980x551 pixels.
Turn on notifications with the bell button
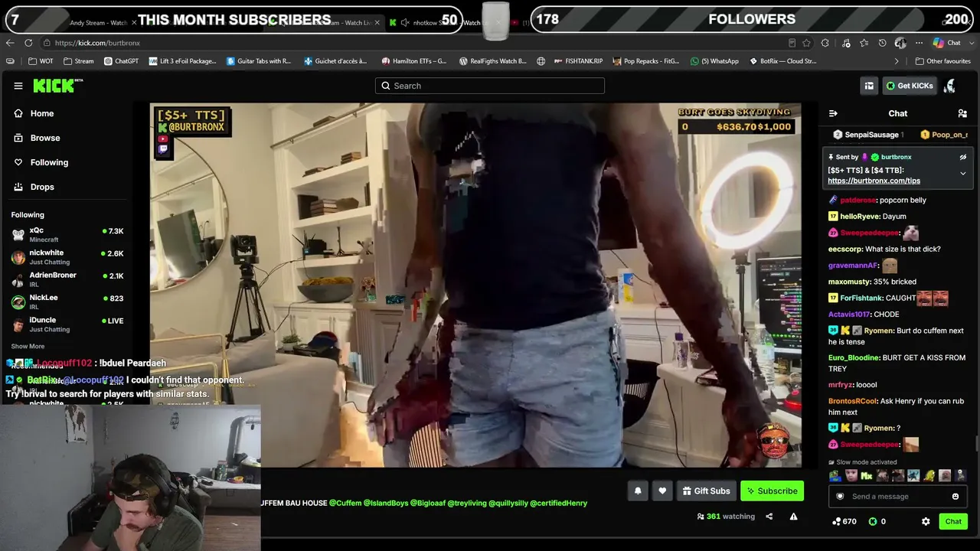click(x=638, y=491)
